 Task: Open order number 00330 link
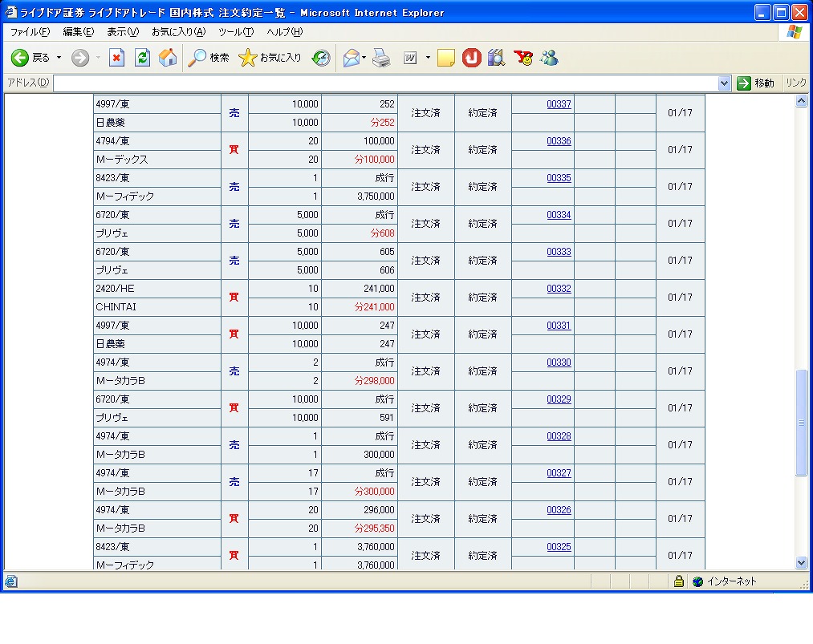pyautogui.click(x=559, y=363)
